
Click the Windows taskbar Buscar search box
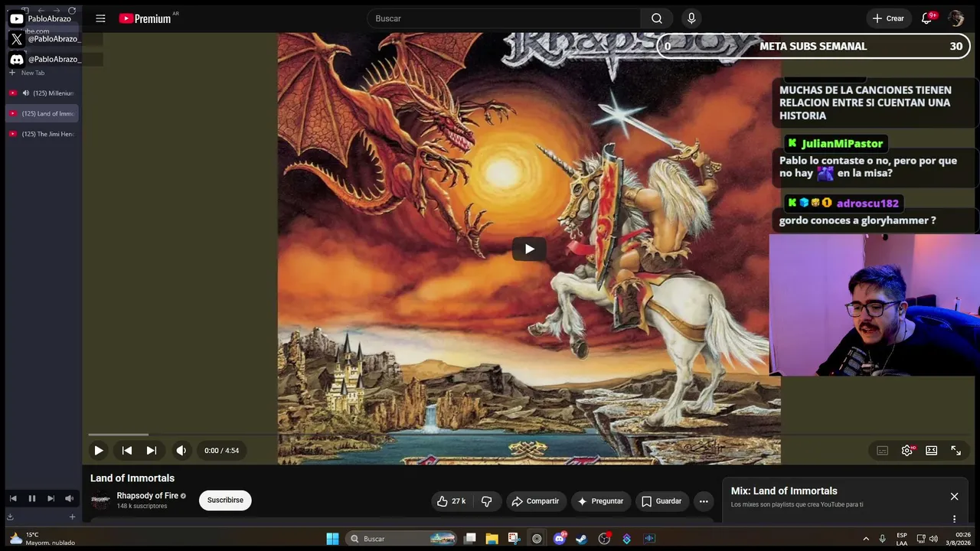[401, 539]
